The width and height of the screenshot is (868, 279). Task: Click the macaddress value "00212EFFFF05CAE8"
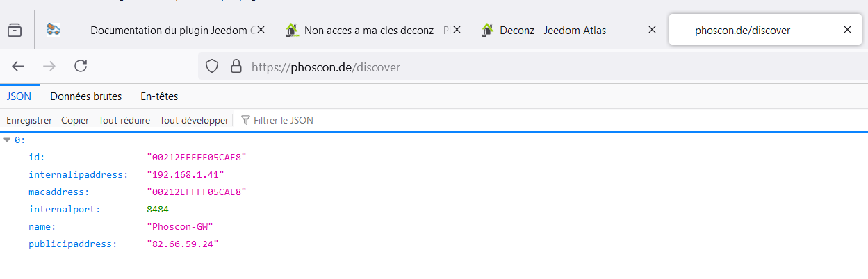[x=197, y=192]
